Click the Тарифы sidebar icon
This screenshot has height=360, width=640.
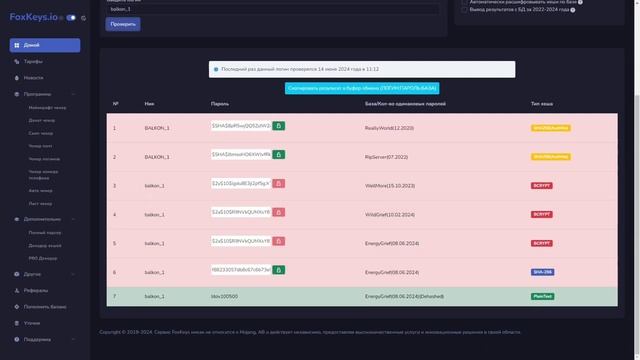[17, 62]
